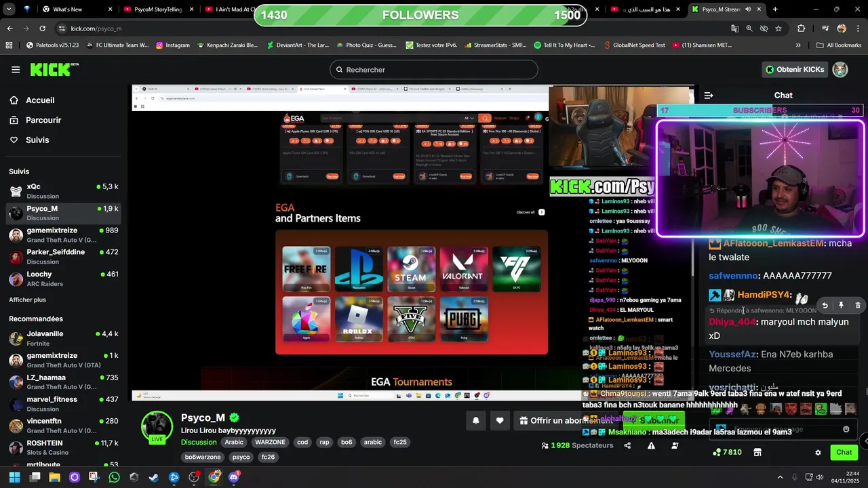This screenshot has width=868, height=488.
Task: Open All Bookmarks folder
Action: coord(839,45)
